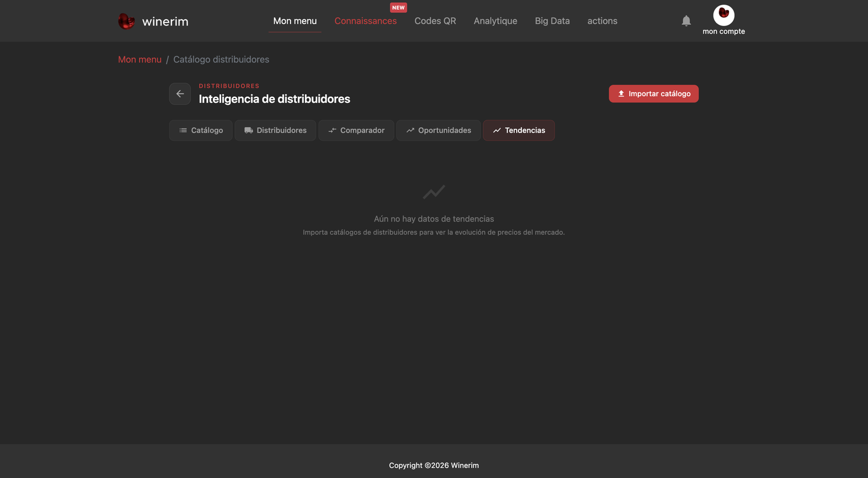Click the Importar catálogo button
This screenshot has height=478, width=868.
pyautogui.click(x=653, y=94)
